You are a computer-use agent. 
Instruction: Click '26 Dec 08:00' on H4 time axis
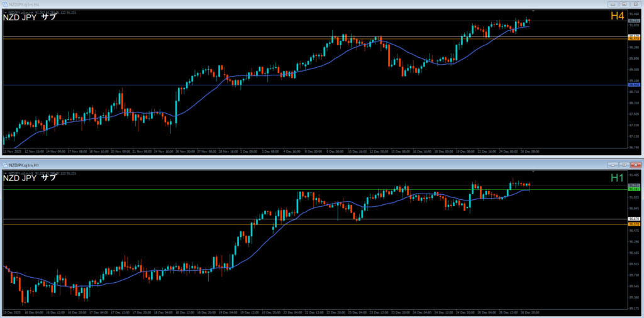point(530,151)
